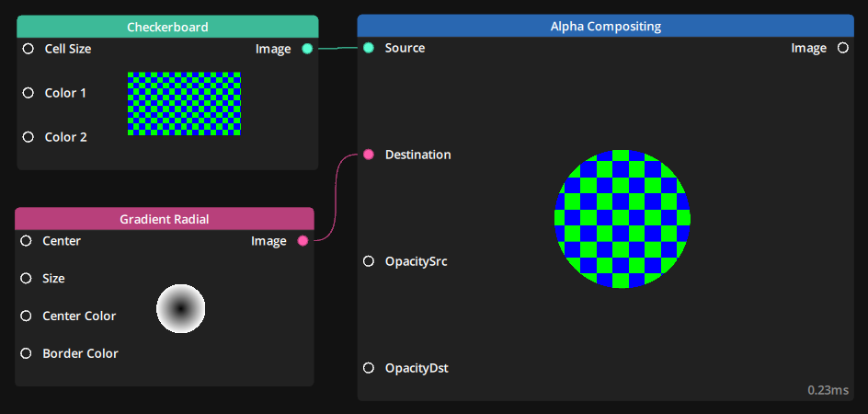Select the Alpha Compositing node header

tap(606, 26)
